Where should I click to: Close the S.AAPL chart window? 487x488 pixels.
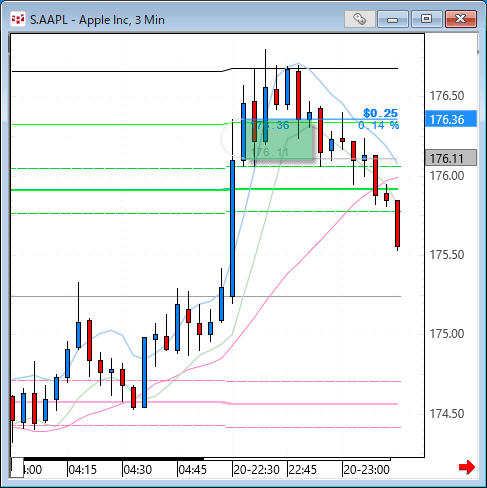click(461, 19)
